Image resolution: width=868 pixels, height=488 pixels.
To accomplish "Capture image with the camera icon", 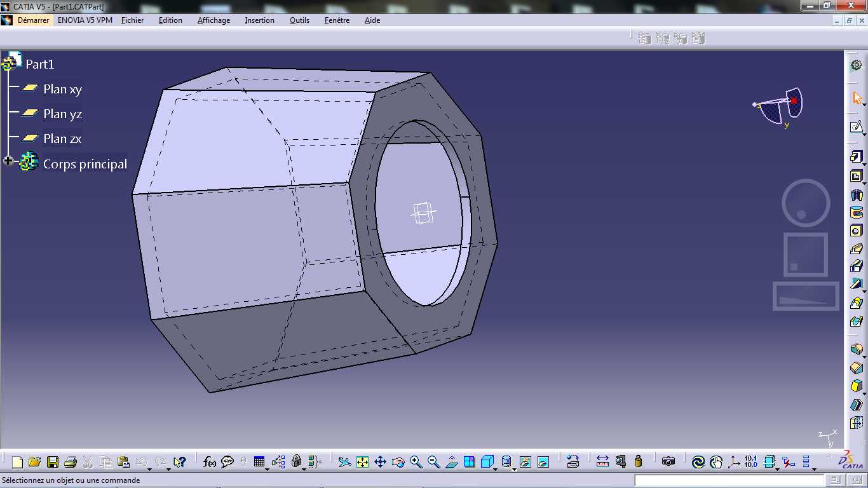I will click(668, 462).
